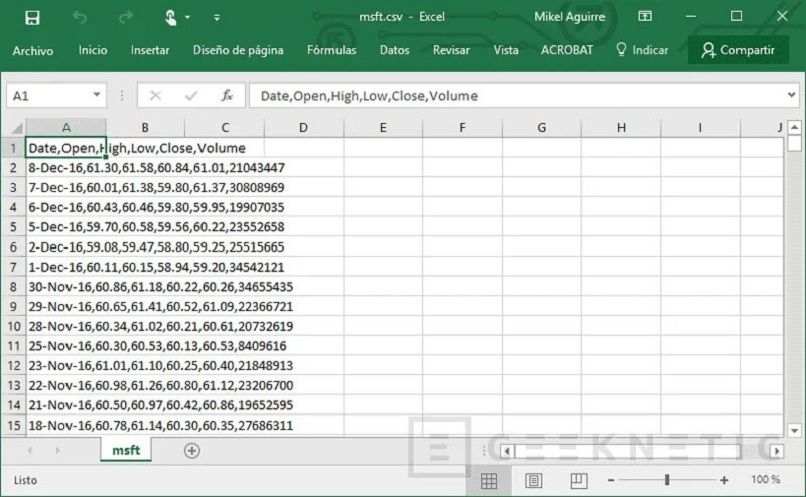Image resolution: width=806 pixels, height=497 pixels.
Task: Open the Name Box dropdown arrow
Action: click(x=97, y=96)
